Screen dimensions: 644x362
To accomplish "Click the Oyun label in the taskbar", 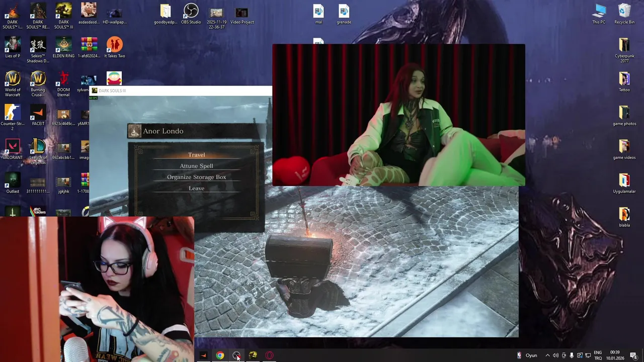I will pos(531,355).
